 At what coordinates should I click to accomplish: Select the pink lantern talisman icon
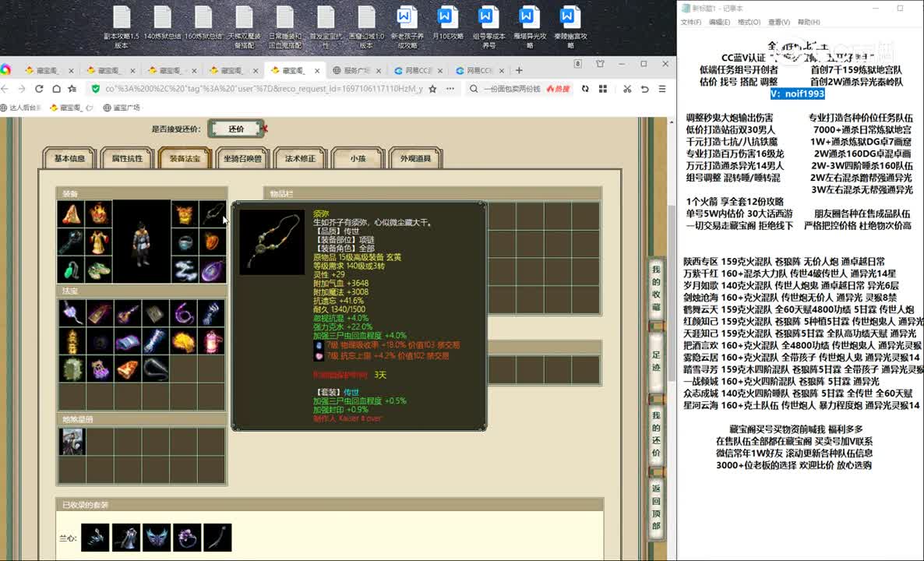click(x=212, y=340)
